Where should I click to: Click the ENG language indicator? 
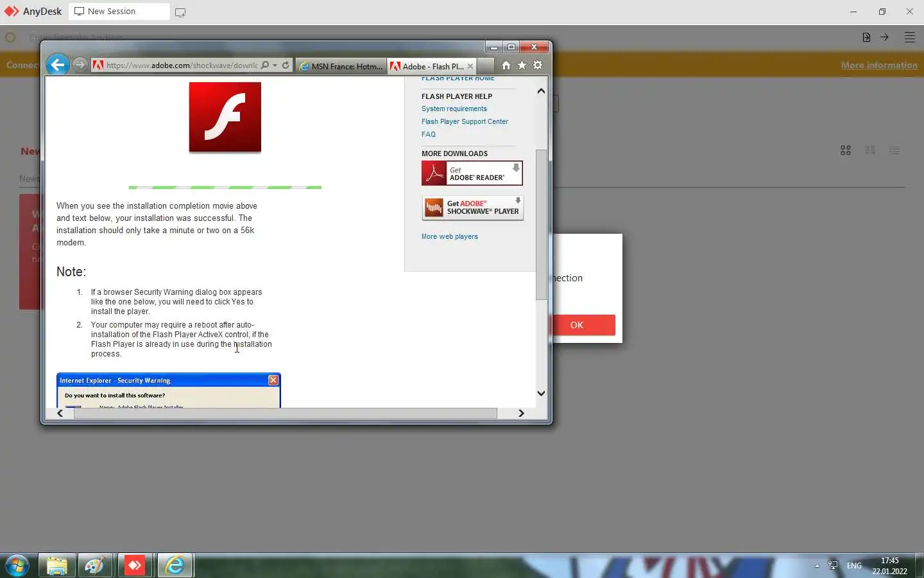(854, 566)
